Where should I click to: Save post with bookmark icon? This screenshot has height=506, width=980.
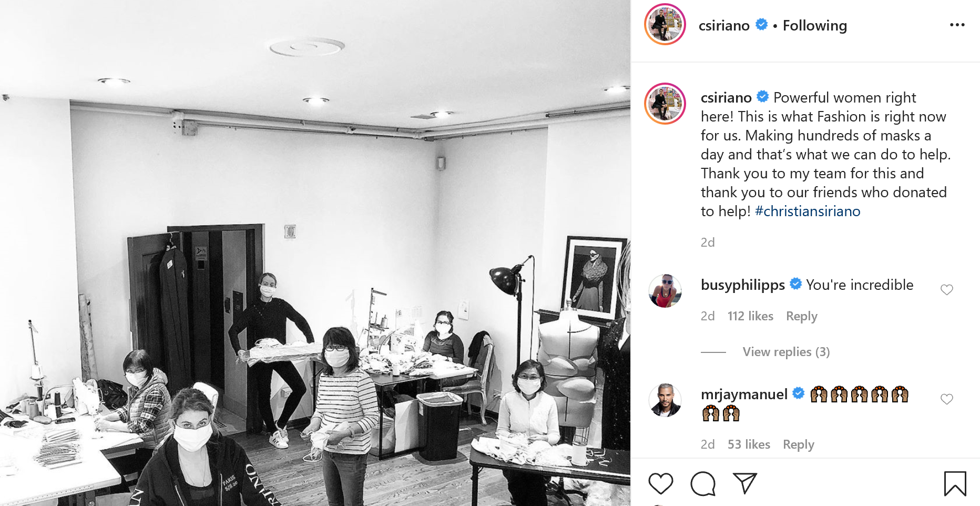click(955, 483)
